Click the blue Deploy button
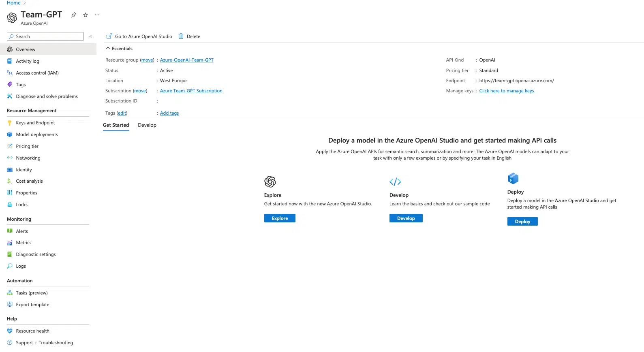644x352 pixels. coord(522,222)
